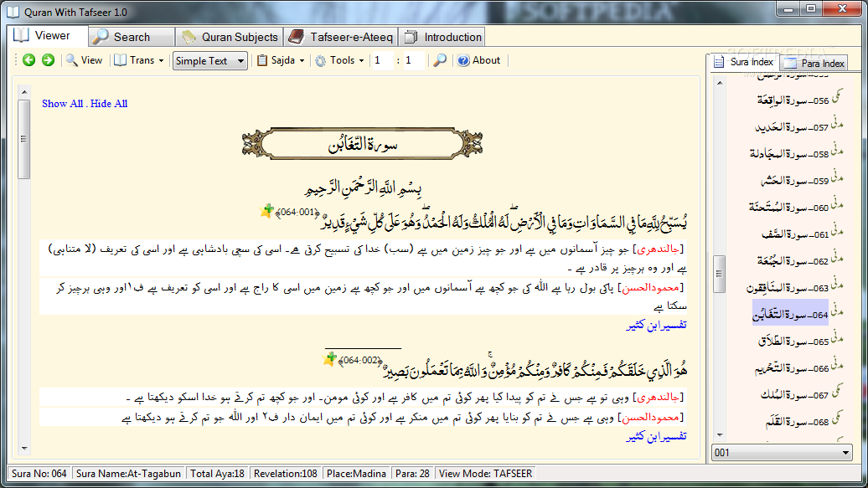The width and height of the screenshot is (868, 488).
Task: Open the 001 aya dropdown below index
Action: click(x=782, y=453)
